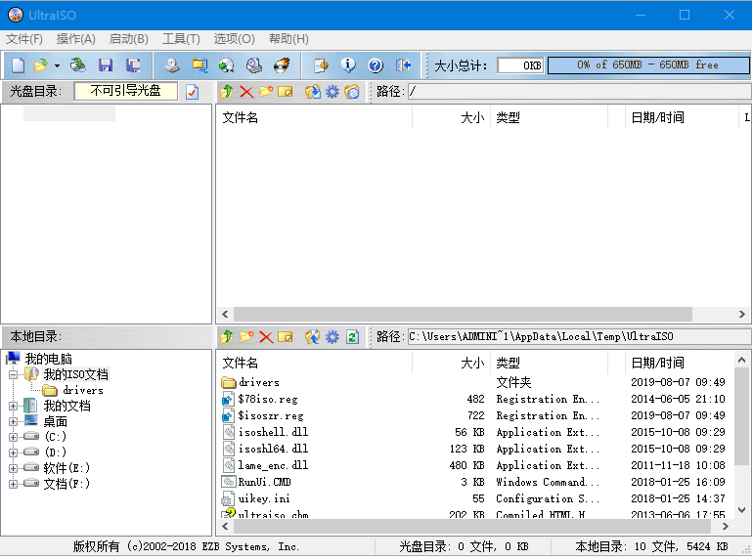753x560 pixels.
Task: Click the 650MB free capacity bar
Action: coord(647,65)
